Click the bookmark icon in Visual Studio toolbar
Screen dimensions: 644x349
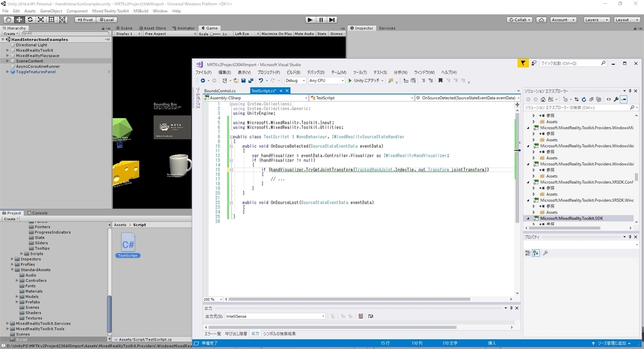441,81
